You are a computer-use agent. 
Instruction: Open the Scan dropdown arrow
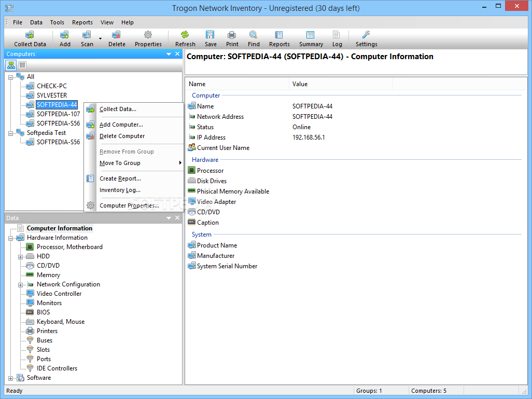[100, 39]
